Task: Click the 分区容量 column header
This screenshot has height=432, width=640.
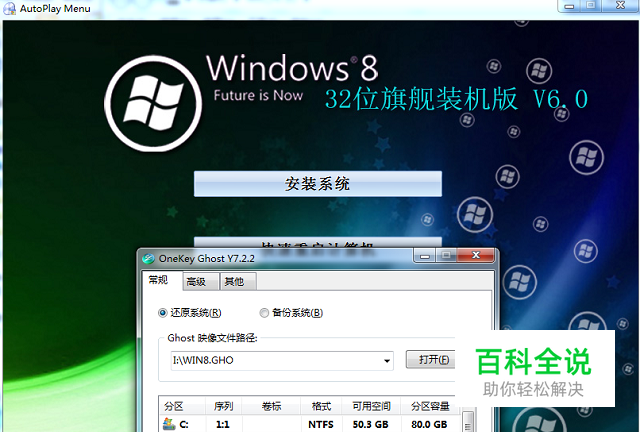Action: point(430,406)
